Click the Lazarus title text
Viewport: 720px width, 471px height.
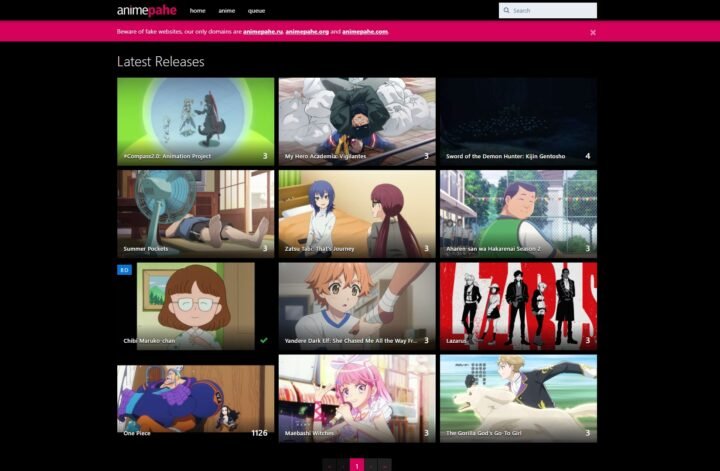click(x=456, y=341)
